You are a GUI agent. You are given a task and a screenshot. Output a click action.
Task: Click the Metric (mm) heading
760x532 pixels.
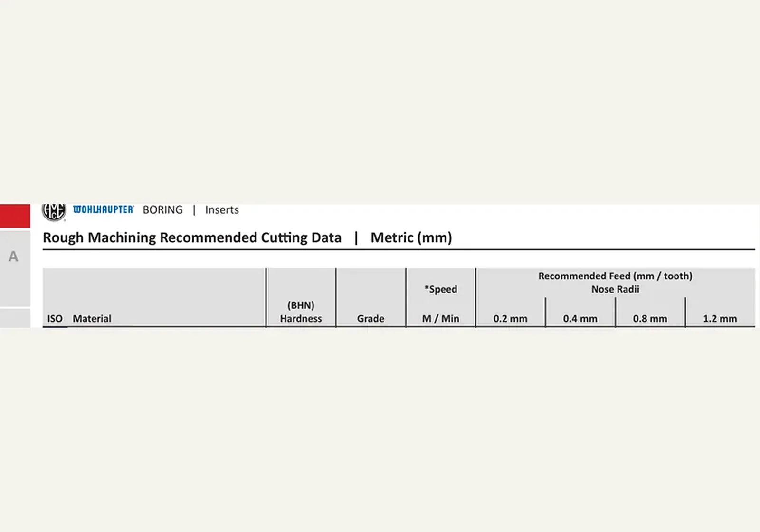coord(411,237)
